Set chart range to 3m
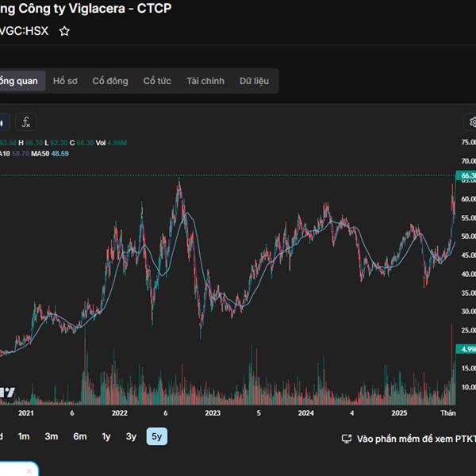The width and height of the screenshot is (476, 476). [52, 436]
